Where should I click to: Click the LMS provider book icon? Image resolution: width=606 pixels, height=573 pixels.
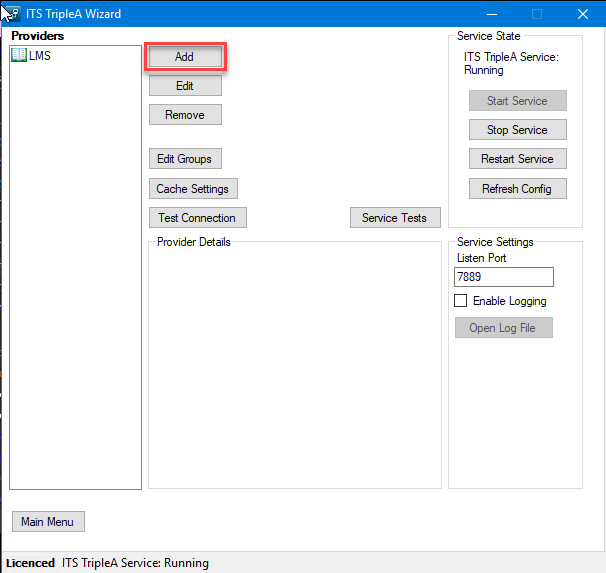click(19, 56)
